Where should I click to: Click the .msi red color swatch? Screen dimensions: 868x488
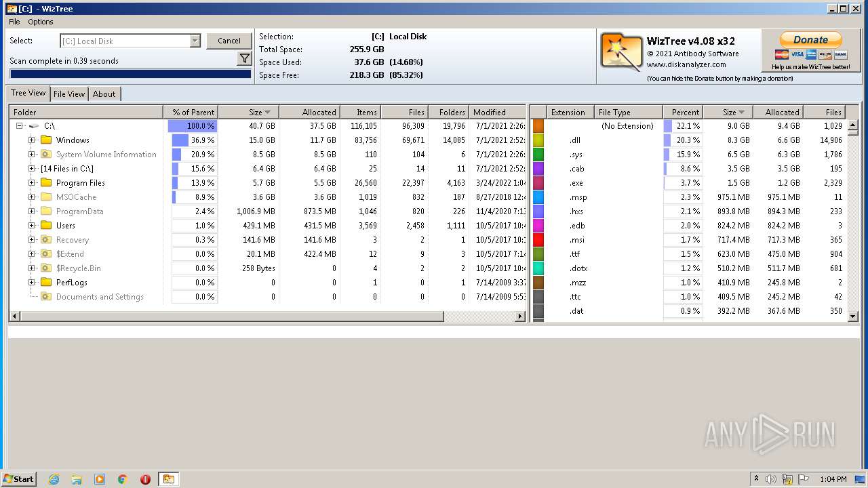[x=538, y=240]
